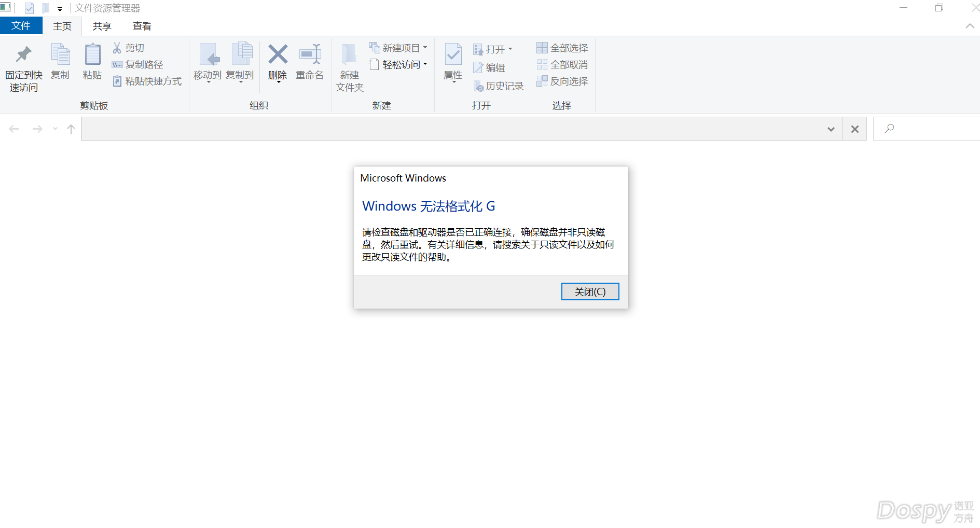Image resolution: width=980 pixels, height=528 pixels.
Task: Switch to the Share ribbon tab
Action: [x=102, y=26]
